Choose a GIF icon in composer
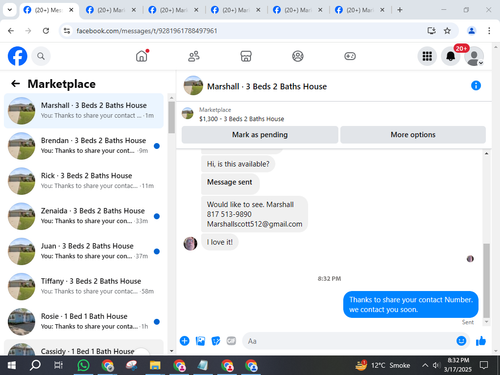Image resolution: width=500 pixels, height=375 pixels. pyautogui.click(x=231, y=341)
